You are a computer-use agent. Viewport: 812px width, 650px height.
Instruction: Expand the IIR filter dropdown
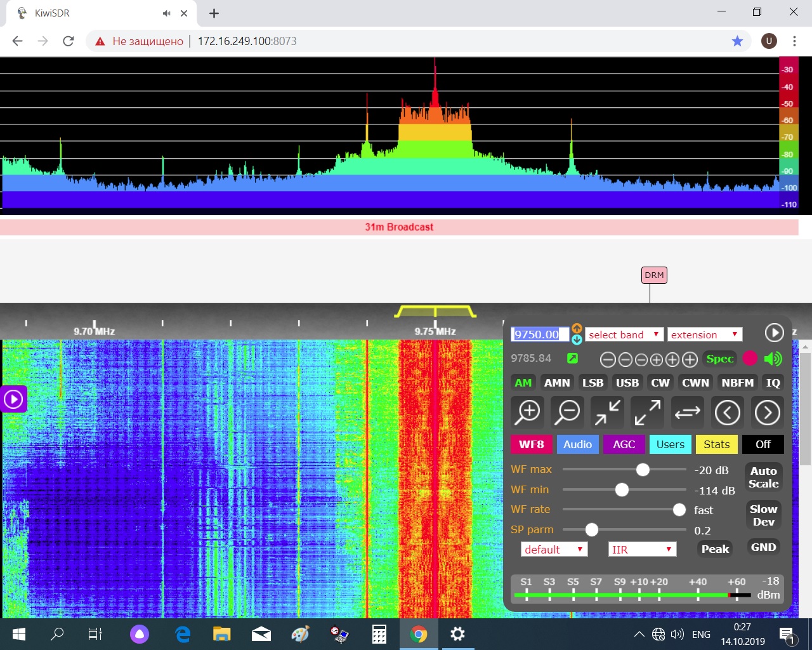(642, 550)
